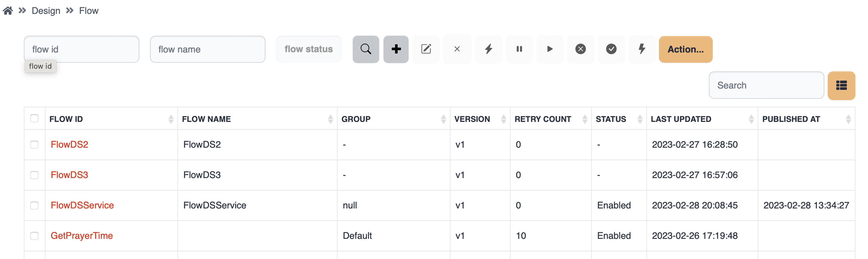
Task: Open the FlowDS3 flow link
Action: [69, 175]
